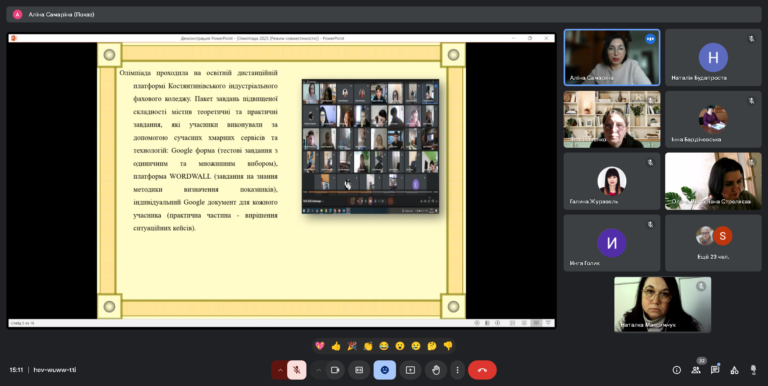Send the thumbs down reaction
The image size is (768, 386).
click(448, 346)
